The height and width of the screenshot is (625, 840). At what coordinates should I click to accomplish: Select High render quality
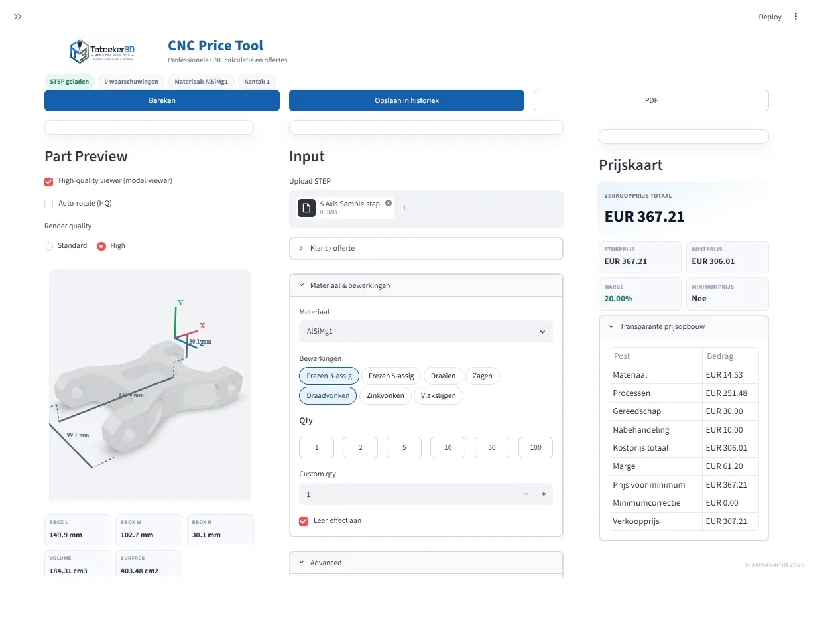click(x=101, y=246)
